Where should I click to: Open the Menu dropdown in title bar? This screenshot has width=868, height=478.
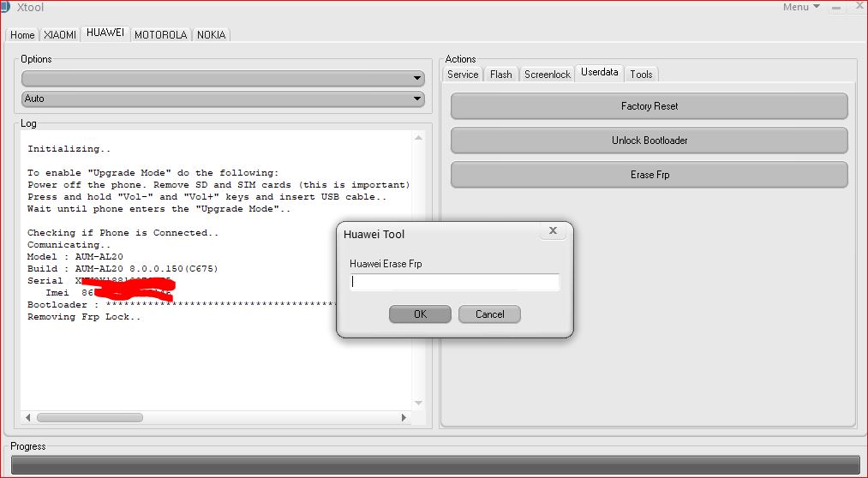(x=801, y=7)
